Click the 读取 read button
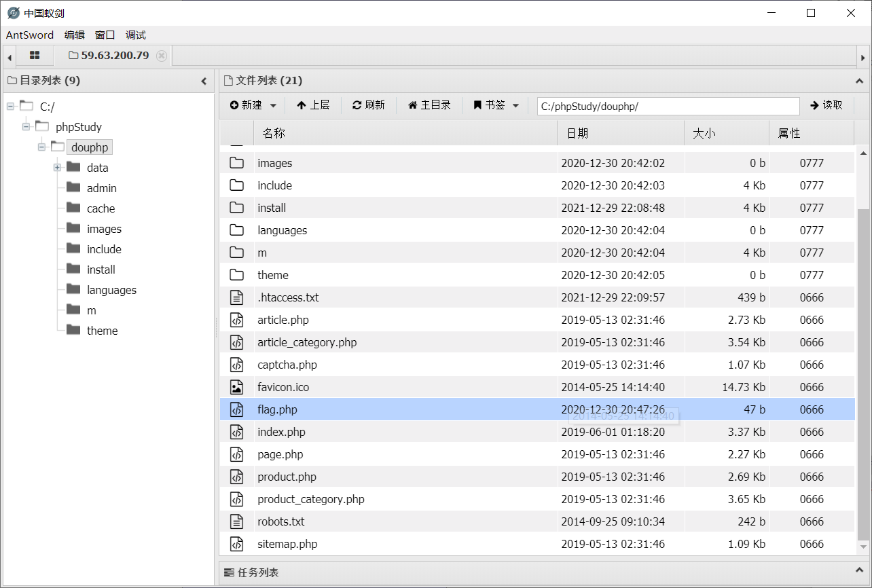Viewport: 872px width, 588px height. (826, 105)
